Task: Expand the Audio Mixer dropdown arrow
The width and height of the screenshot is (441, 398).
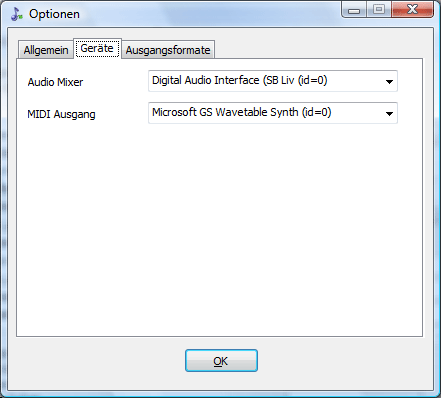Action: click(389, 81)
